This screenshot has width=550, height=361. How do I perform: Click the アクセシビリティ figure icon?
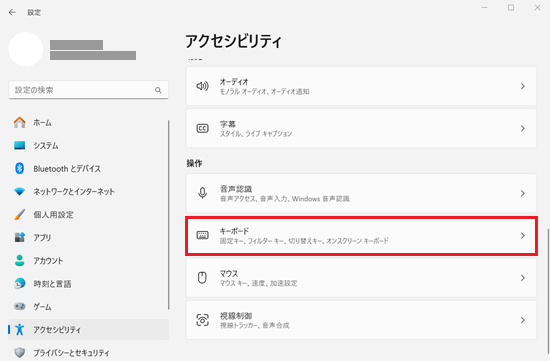point(20,329)
